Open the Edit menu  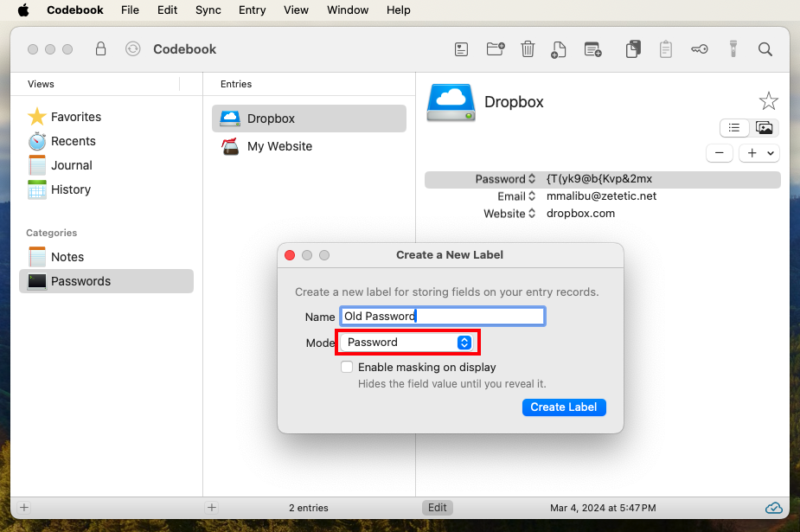coord(167,10)
